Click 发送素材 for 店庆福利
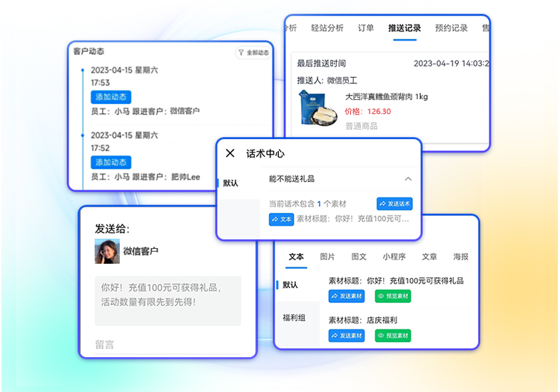560x392 pixels. [347, 336]
